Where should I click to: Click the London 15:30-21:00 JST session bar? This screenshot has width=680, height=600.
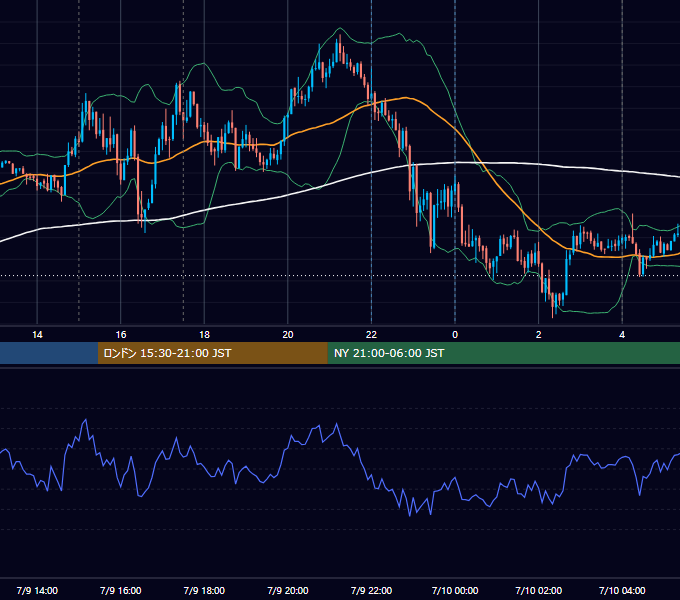pos(212,353)
